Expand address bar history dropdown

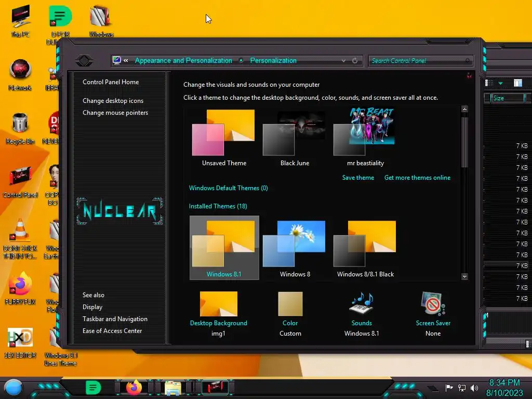pyautogui.click(x=343, y=60)
